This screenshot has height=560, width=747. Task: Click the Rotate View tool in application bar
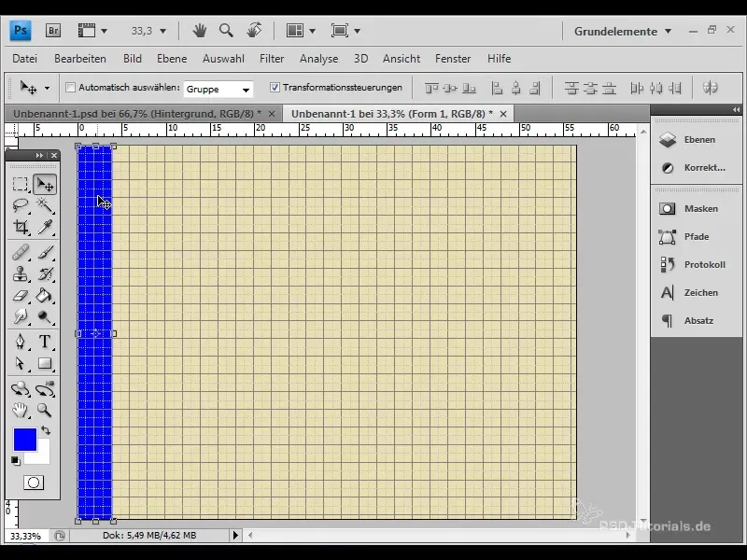point(254,31)
